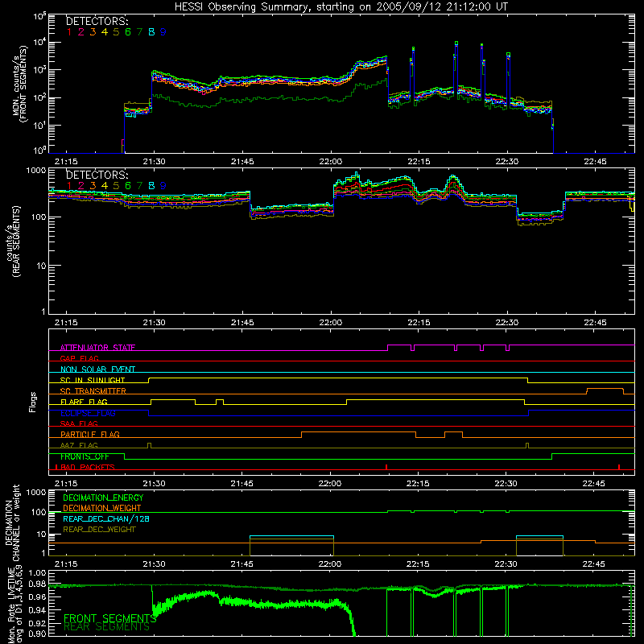
Task: Click olive detector 5 in the rear segments legend
Action: [x=116, y=186]
